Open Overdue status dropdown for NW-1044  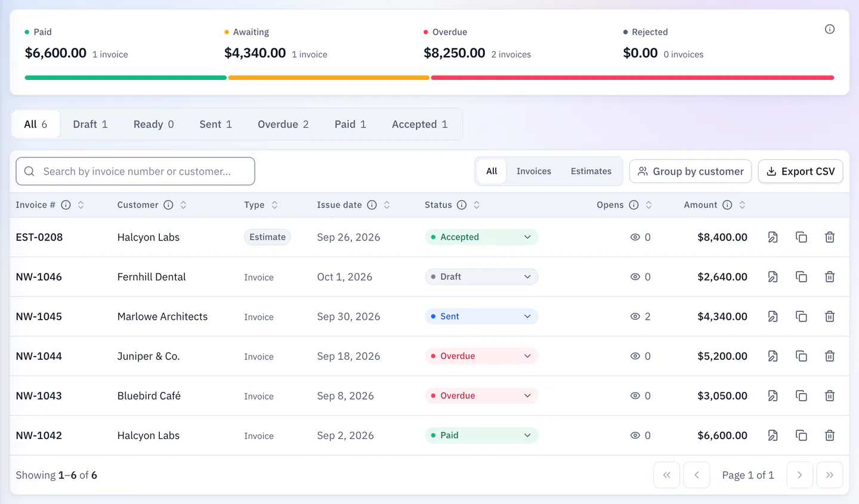point(481,356)
